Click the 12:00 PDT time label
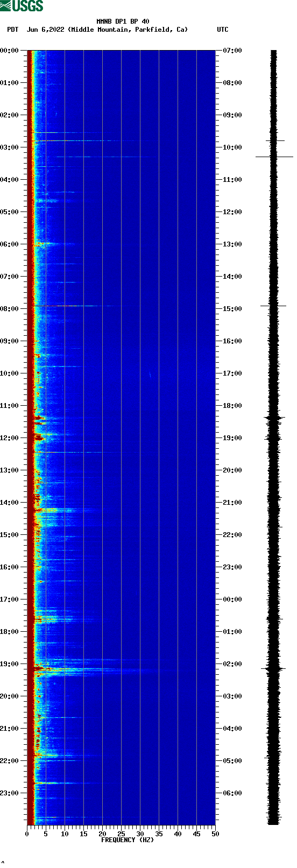The height and width of the screenshot is (868, 297). (x=10, y=438)
